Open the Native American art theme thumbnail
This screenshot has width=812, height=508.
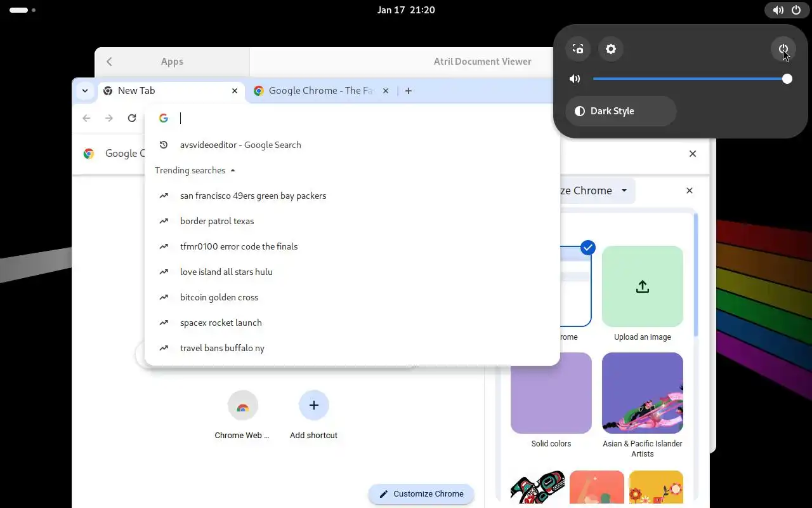[x=538, y=487]
